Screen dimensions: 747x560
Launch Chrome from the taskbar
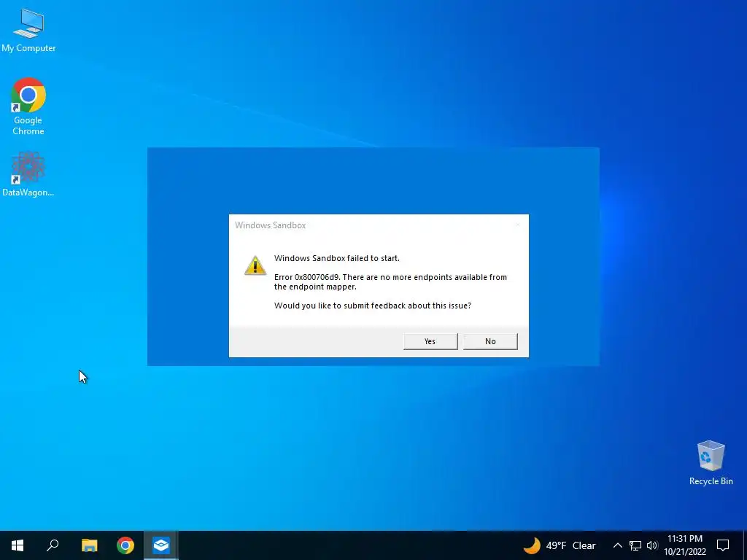[x=125, y=545]
